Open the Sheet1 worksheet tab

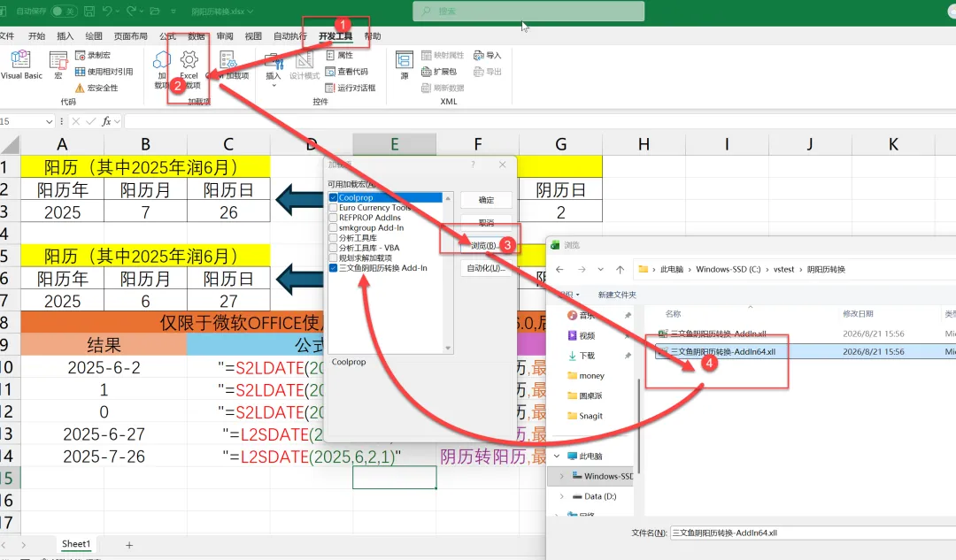pyautogui.click(x=75, y=543)
